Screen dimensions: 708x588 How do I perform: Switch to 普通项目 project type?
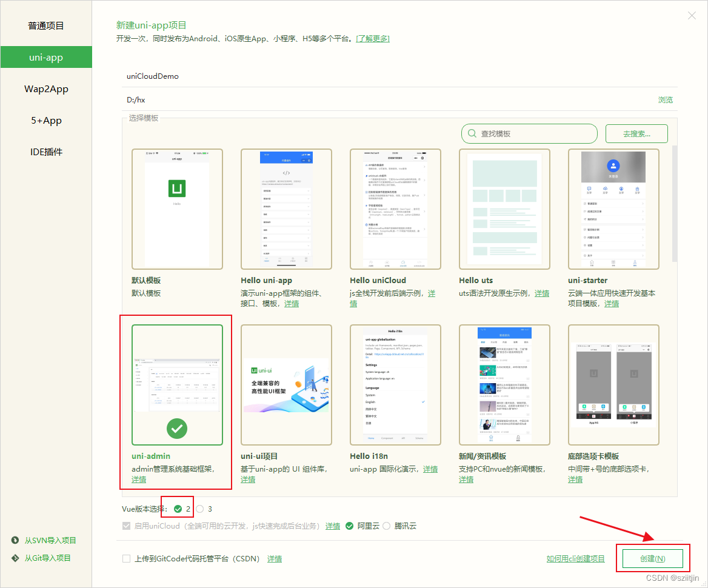[x=46, y=25]
